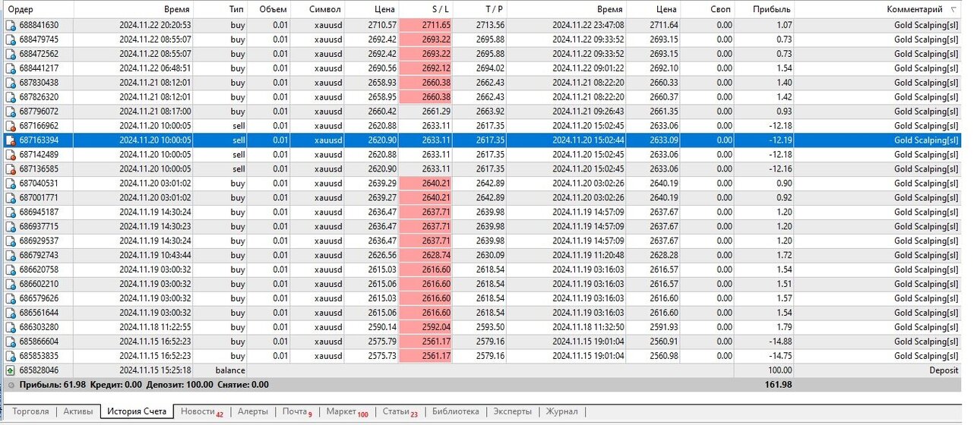Click the profit value 1.79

785,328
